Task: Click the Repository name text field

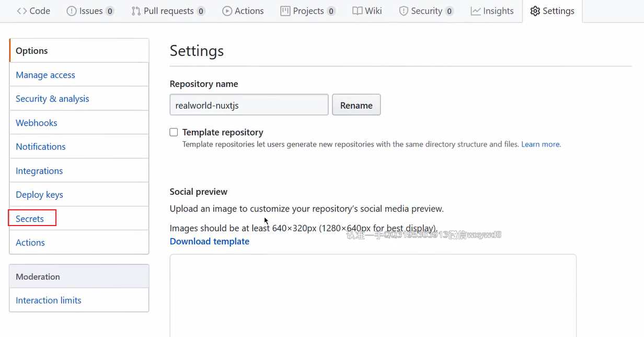Action: (249, 105)
